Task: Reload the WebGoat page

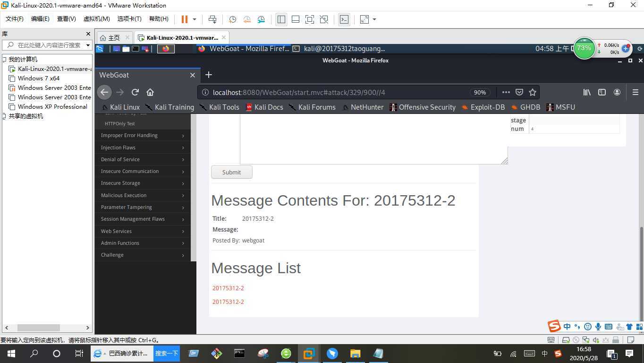Action: pos(135,92)
